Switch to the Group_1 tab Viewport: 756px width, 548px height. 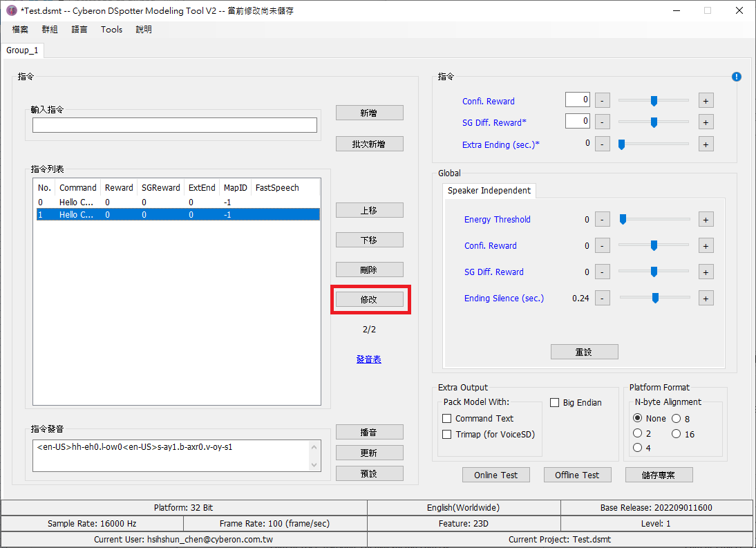(x=23, y=50)
